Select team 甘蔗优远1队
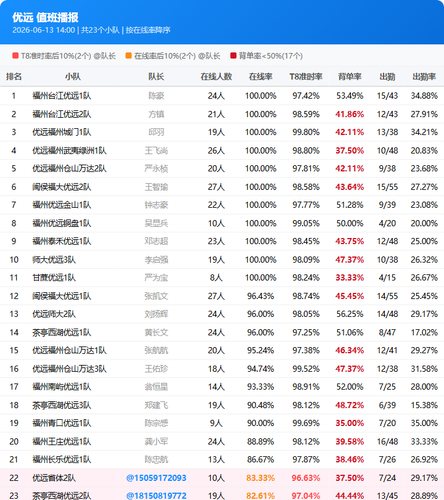This screenshot has width=444, height=500. pyautogui.click(x=54, y=278)
